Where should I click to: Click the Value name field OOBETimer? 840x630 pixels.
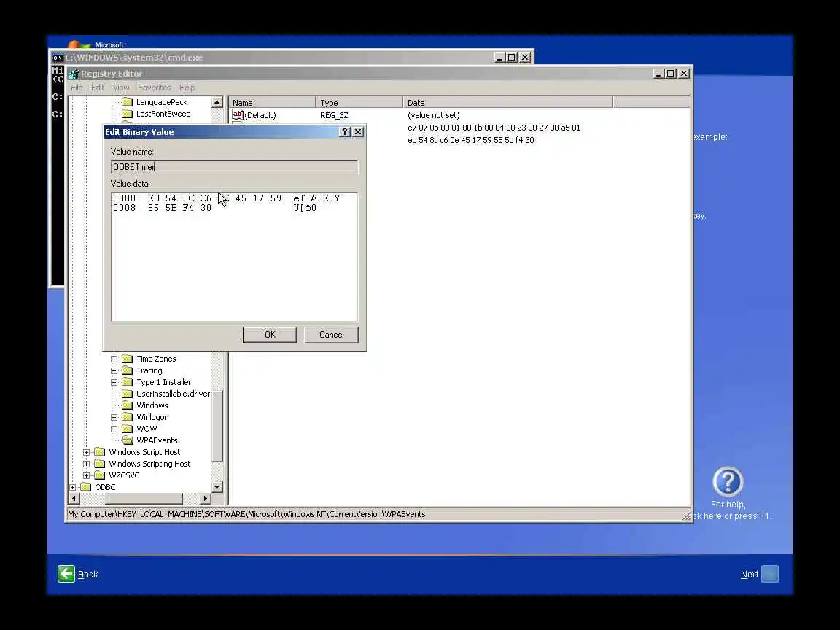coord(235,166)
